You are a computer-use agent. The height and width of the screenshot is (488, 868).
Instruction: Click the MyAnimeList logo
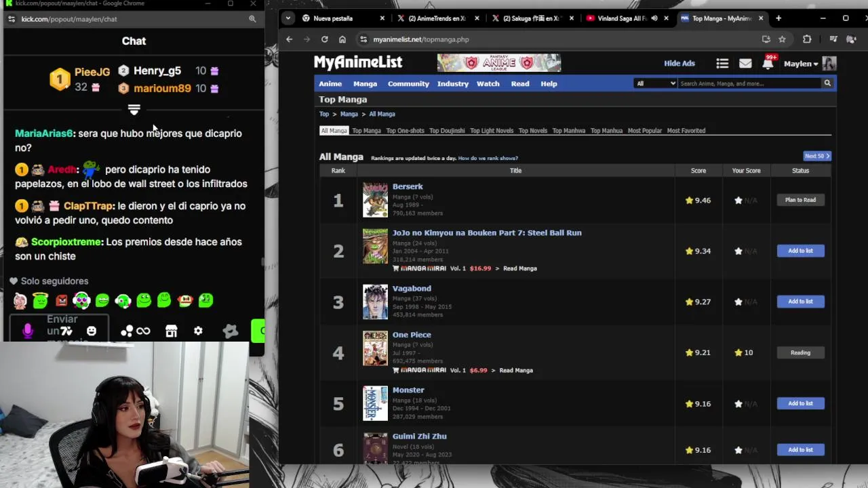[358, 62]
